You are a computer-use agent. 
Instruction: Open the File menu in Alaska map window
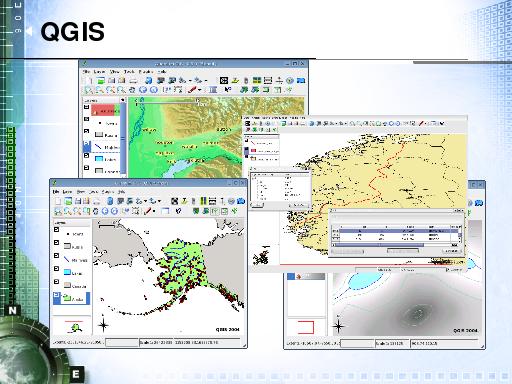56,192
